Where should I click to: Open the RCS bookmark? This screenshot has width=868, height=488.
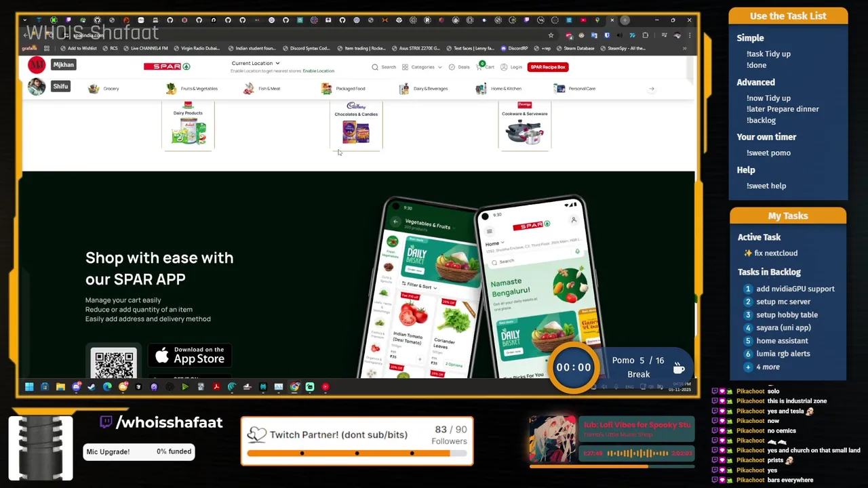(111, 48)
